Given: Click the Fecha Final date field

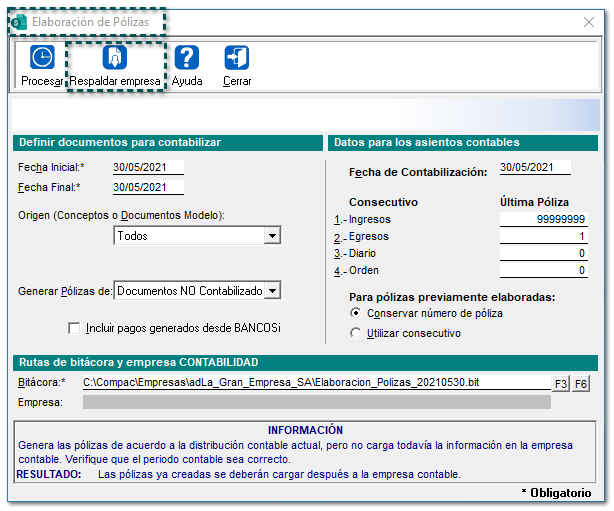Looking at the screenshot, I should (148, 188).
